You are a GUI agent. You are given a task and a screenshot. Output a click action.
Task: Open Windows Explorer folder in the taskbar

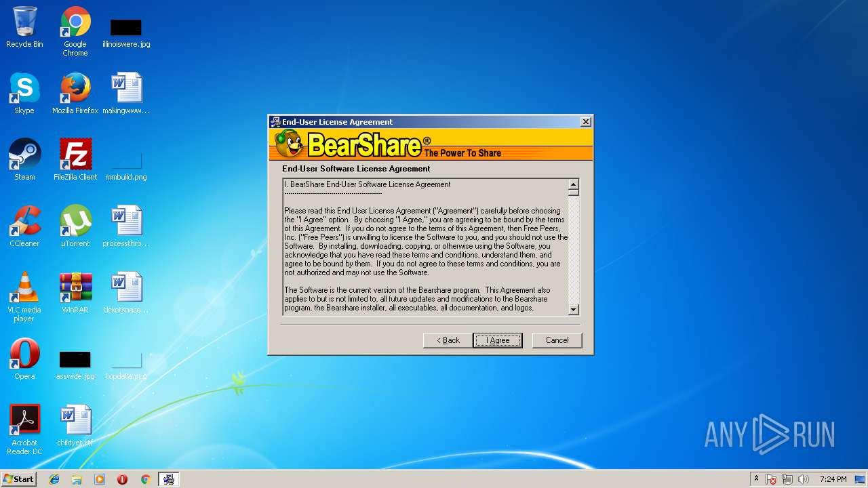[x=77, y=479]
